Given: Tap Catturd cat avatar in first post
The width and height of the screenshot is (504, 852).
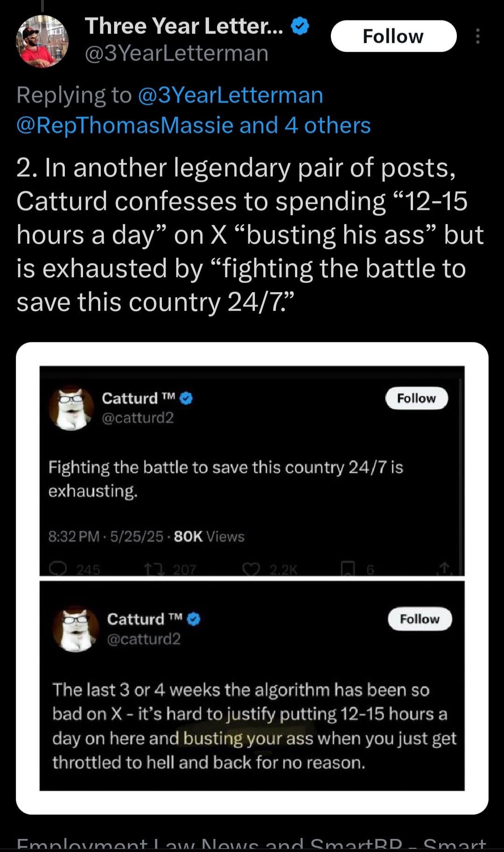Looking at the screenshot, I should (x=72, y=408).
